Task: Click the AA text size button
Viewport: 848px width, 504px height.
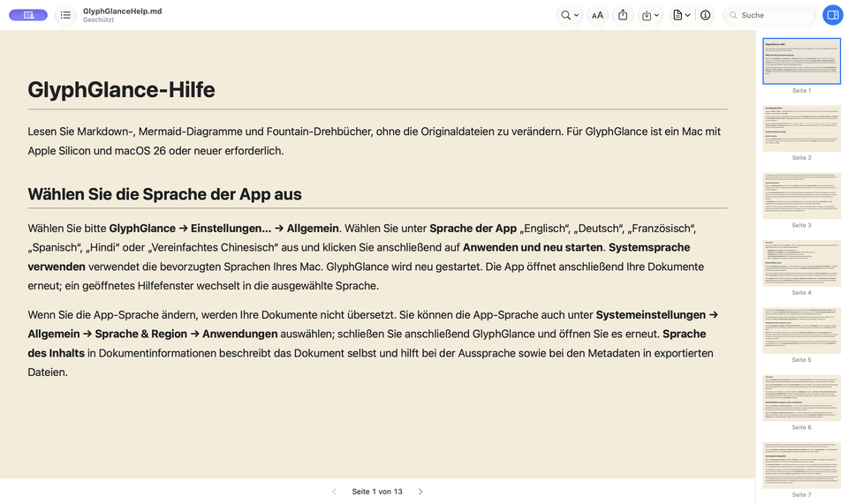Action: tap(597, 15)
